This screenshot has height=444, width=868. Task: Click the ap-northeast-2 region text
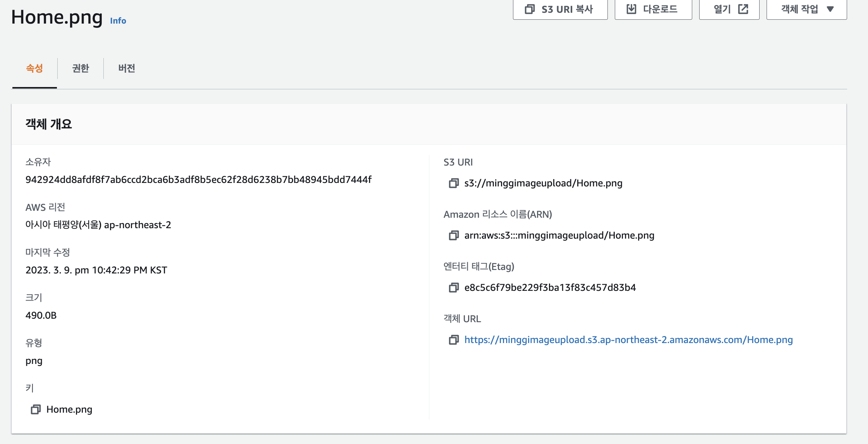[137, 225]
